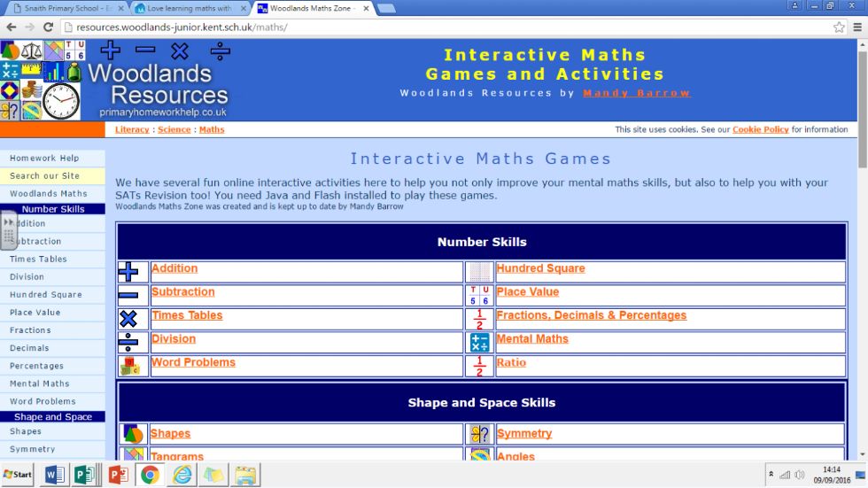Click the plus icon beside Addition
868x488 pixels.
click(128, 272)
